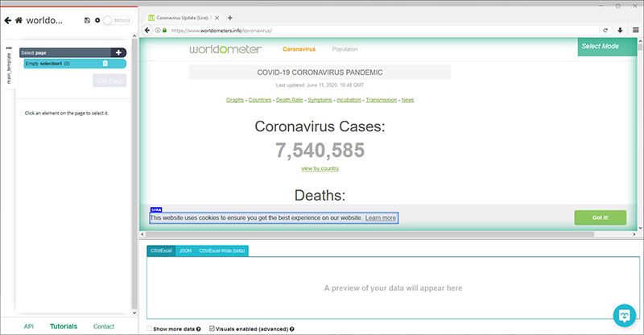Image resolution: width=644 pixels, height=335 pixels.
Task: Follow the Death Rate link
Action: (x=290, y=100)
